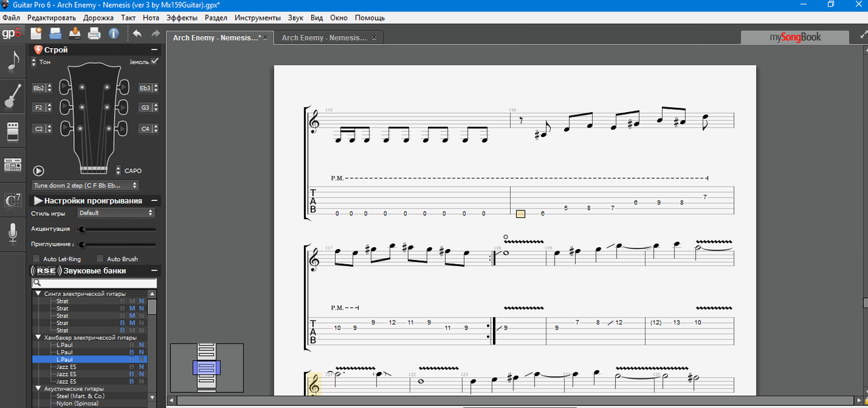The height and width of the screenshot is (408, 868).
Task: Click the sound bank list scrollbar down arrow
Action: click(152, 398)
